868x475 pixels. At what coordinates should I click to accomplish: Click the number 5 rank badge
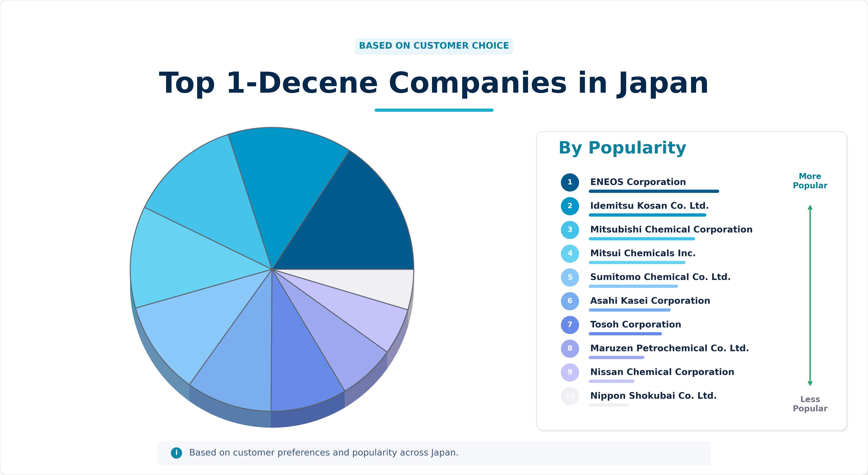[x=570, y=277]
